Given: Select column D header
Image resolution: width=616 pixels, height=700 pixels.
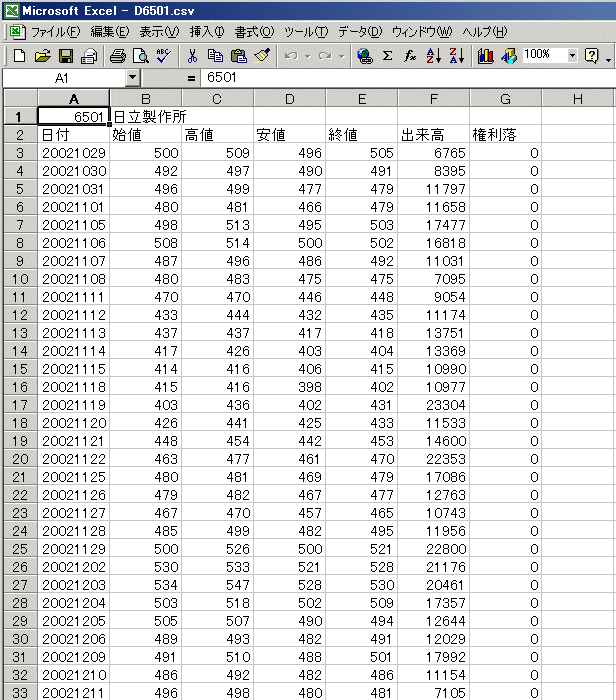Looking at the screenshot, I should (290, 98).
